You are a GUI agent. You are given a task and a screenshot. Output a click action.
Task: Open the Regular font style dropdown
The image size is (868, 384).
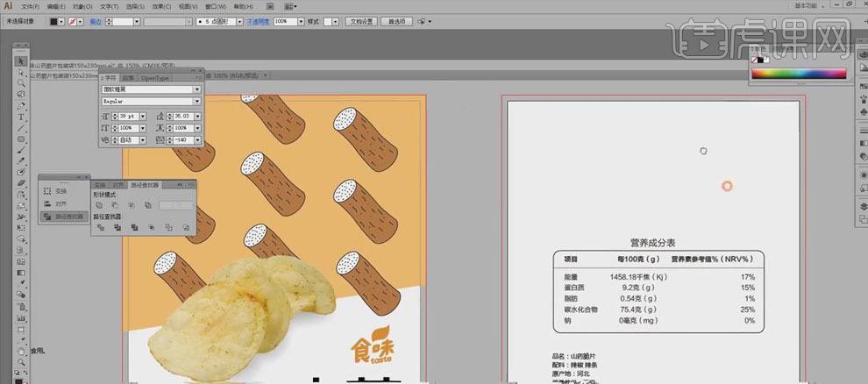tap(196, 102)
